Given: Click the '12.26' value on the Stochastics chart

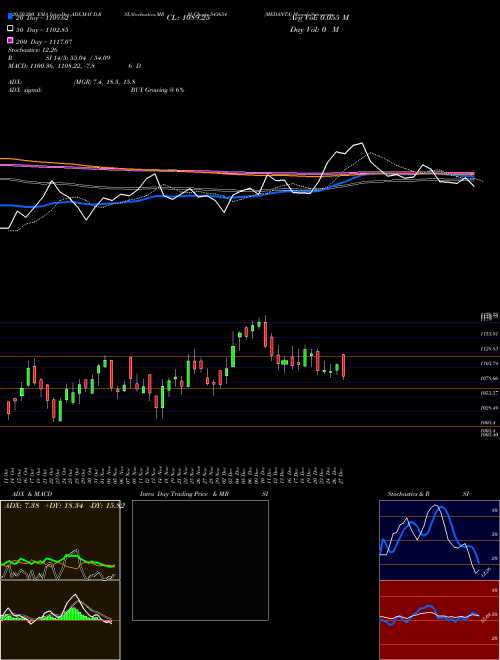Looking at the screenshot, I should pyautogui.click(x=486, y=572).
